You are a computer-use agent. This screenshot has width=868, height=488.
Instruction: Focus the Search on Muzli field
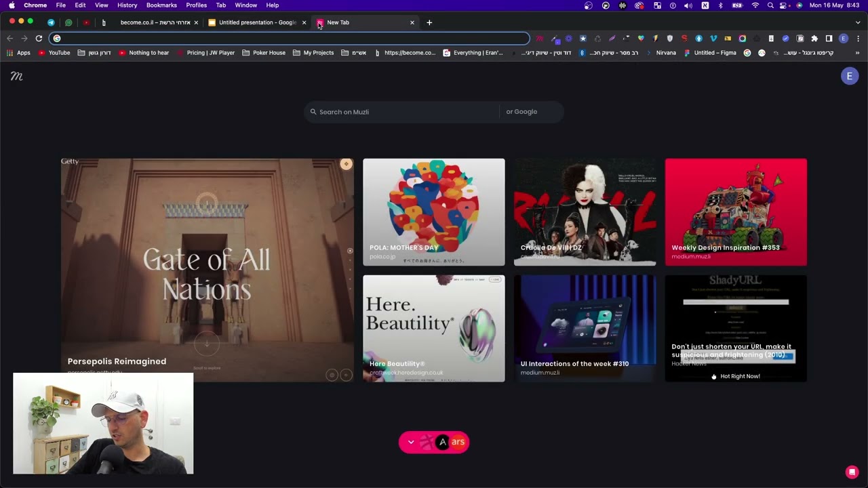pos(401,112)
